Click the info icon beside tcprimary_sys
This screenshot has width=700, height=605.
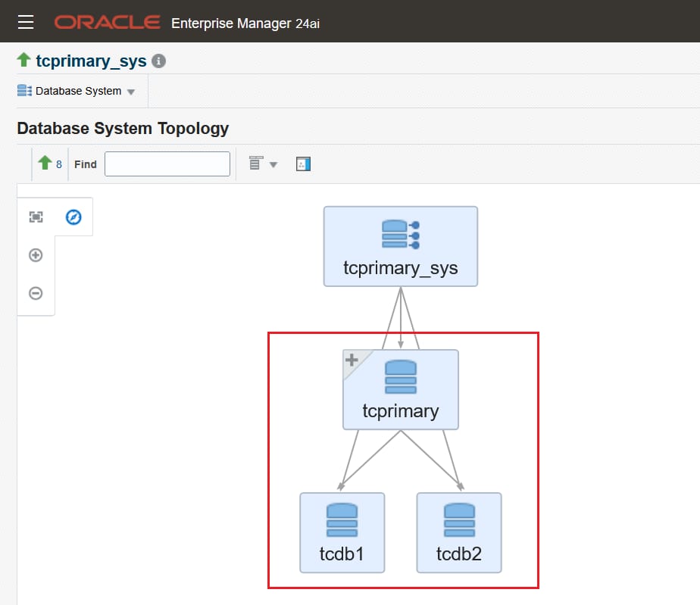tap(158, 61)
